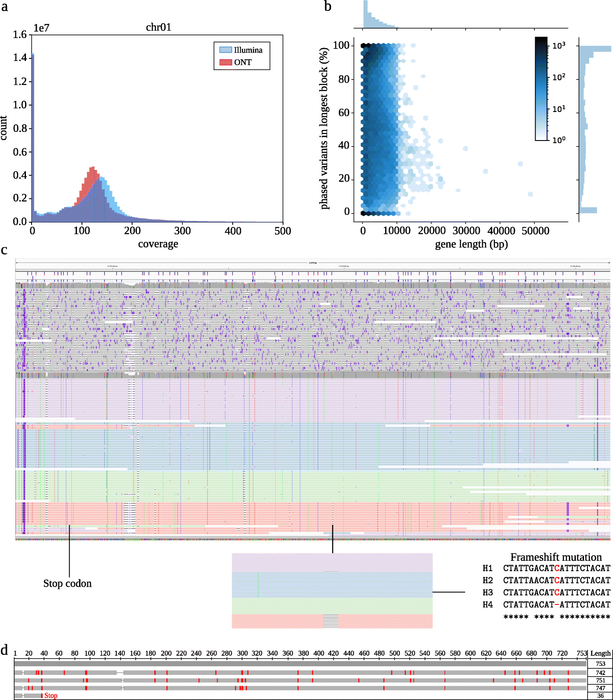The width and height of the screenshot is (613, 700).
Task: Click the H2 sequence CTATTAACATCATTTCTACAT
Action: click(557, 580)
